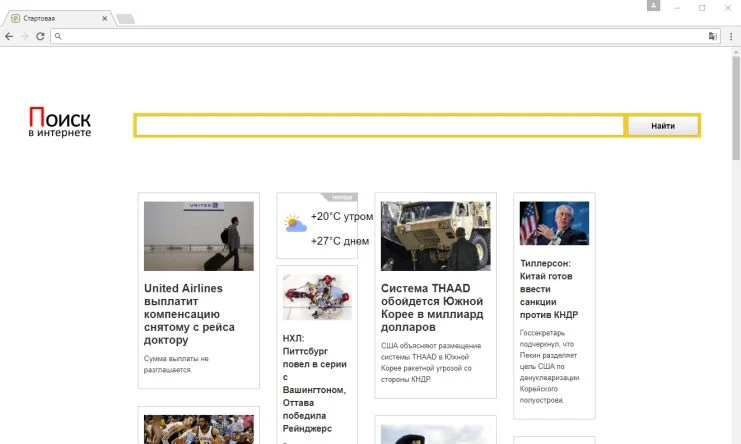This screenshot has width=741, height=444.
Task: Open НХЛ: Питтсбург повел в серии headline
Action: (x=314, y=383)
